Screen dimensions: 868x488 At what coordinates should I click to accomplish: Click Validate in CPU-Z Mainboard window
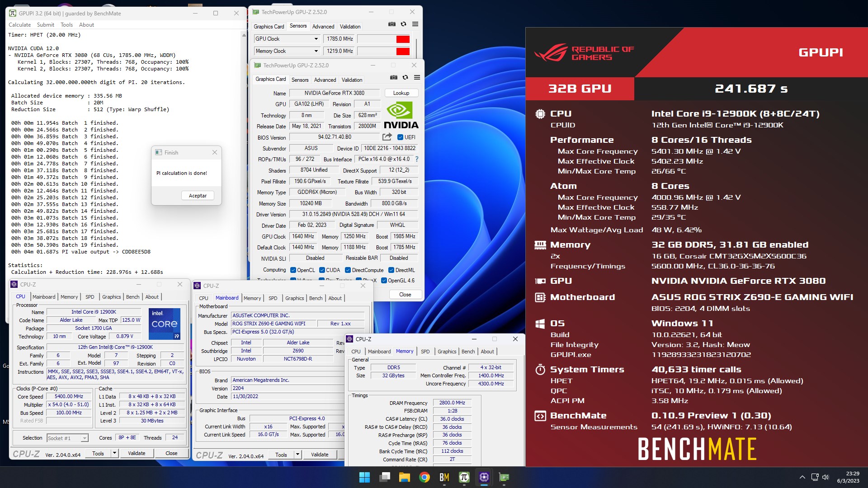click(x=320, y=455)
